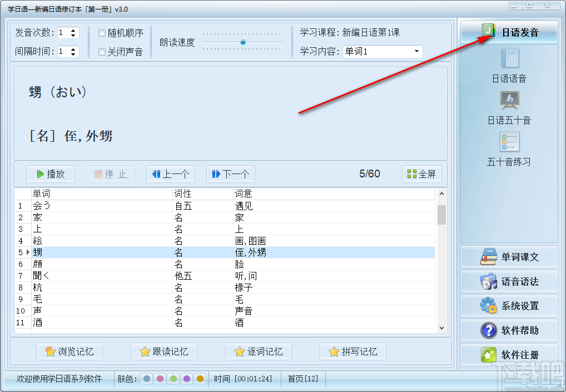This screenshot has height=392, width=566.
Task: Maximize the 学日语 window
Action: click(x=529, y=5)
